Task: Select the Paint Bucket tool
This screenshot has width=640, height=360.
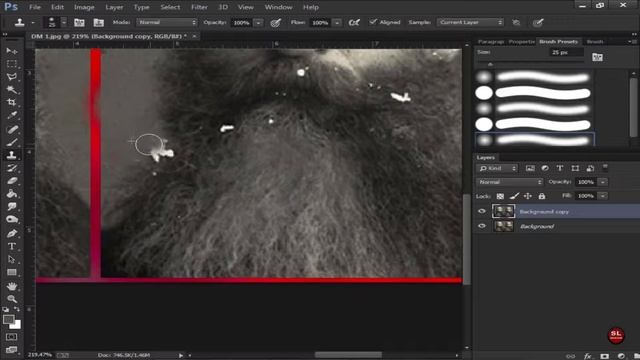Action: tap(11, 193)
